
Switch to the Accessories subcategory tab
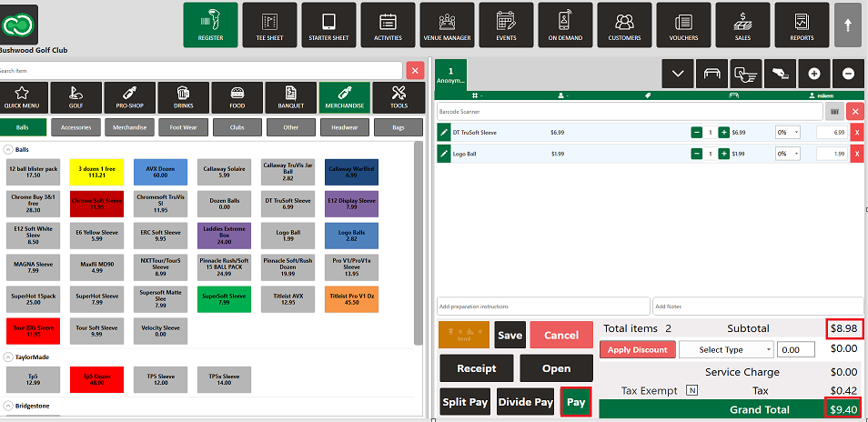[76, 127]
